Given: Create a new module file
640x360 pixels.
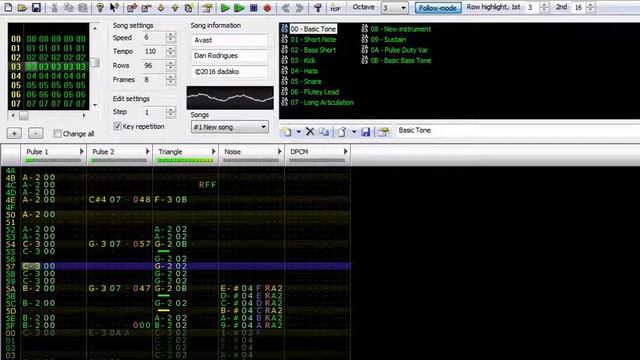Looking at the screenshot, I should [8, 7].
